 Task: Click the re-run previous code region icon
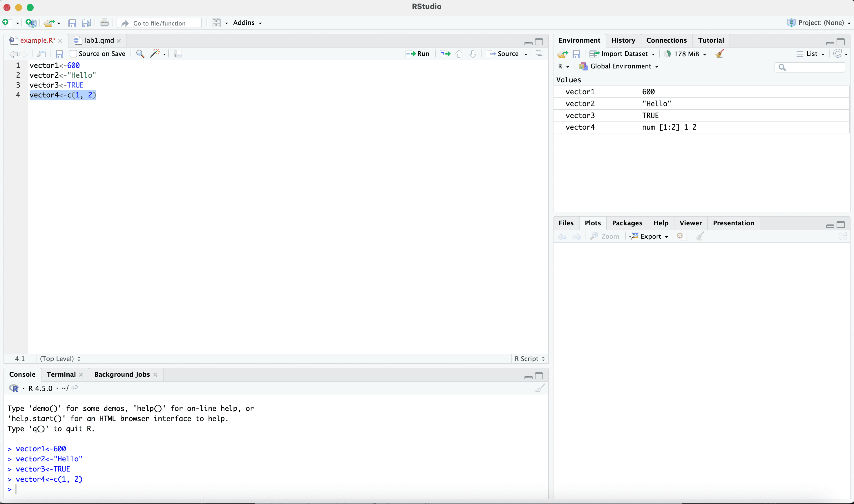445,54
